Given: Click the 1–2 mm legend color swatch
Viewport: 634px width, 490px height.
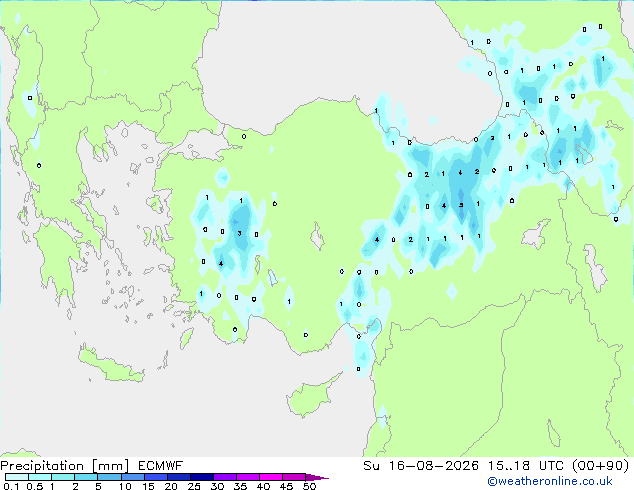Looking at the screenshot, I should pos(63,477).
